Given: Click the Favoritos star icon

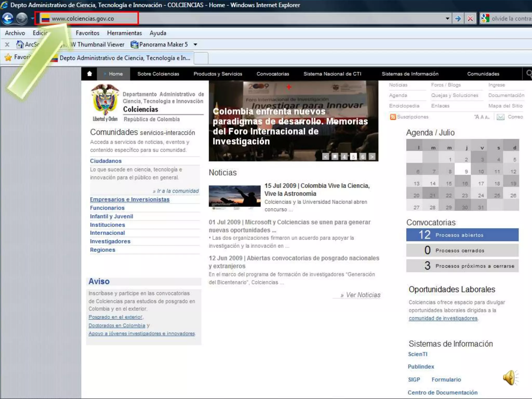Looking at the screenshot, I should [8, 57].
